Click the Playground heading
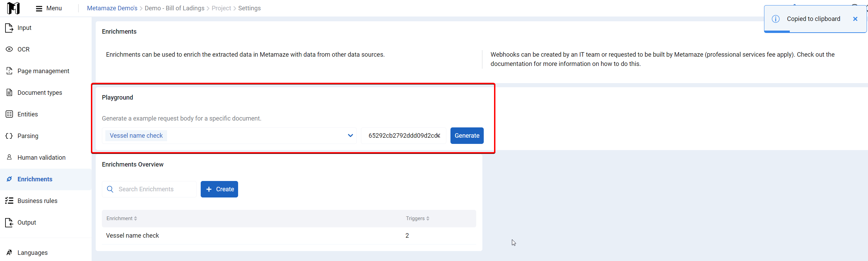The width and height of the screenshot is (868, 261). pyautogui.click(x=117, y=98)
